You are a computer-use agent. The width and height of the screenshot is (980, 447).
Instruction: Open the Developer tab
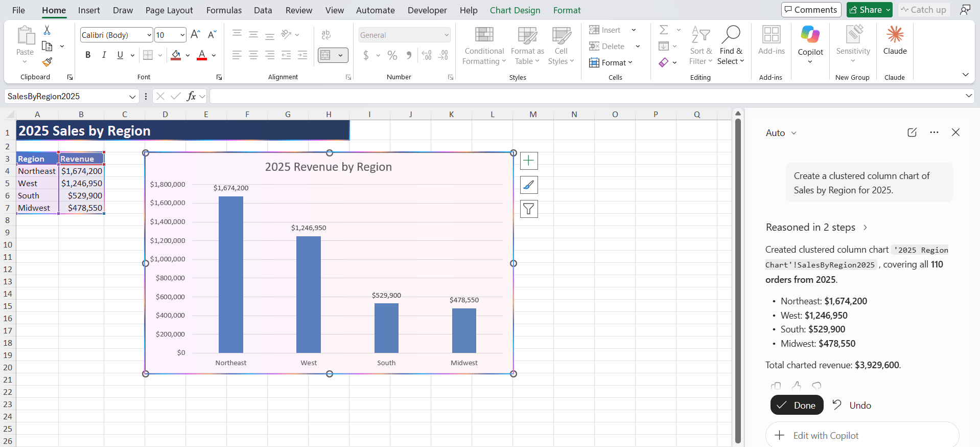tap(427, 10)
